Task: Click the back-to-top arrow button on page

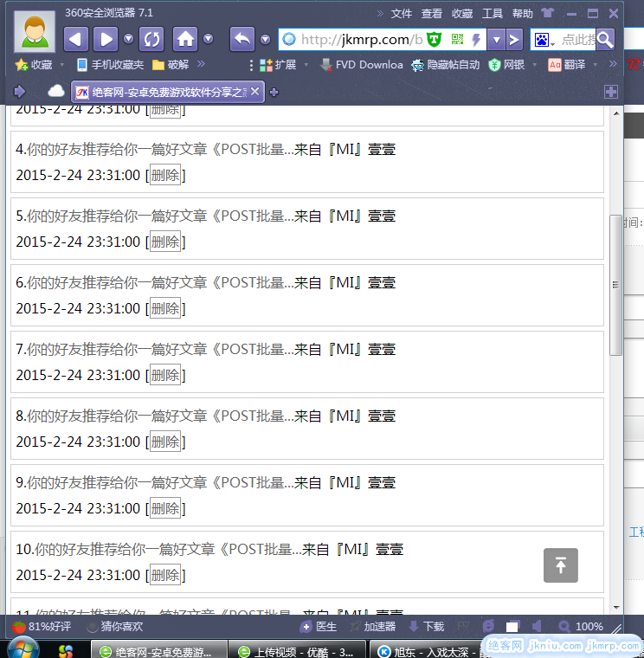Action: tap(560, 565)
